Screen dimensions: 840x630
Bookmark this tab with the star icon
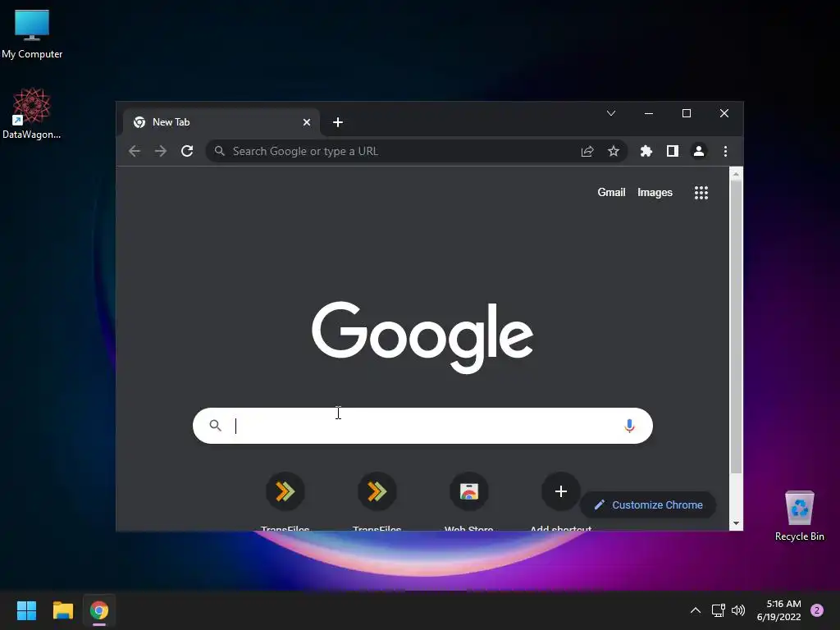614,151
